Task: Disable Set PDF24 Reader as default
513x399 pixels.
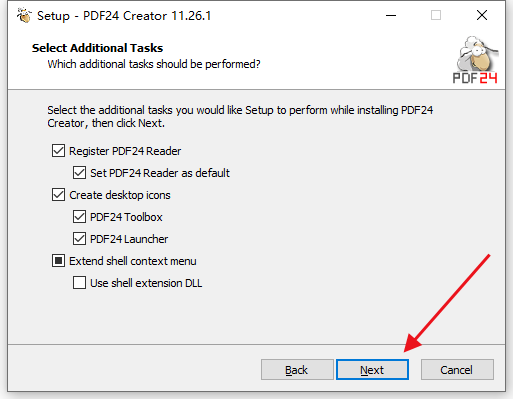Action: [x=79, y=173]
